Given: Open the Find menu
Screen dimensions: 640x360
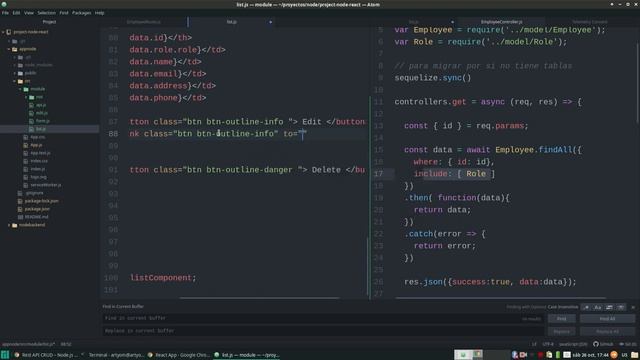Looking at the screenshot, I should coord(64,13).
